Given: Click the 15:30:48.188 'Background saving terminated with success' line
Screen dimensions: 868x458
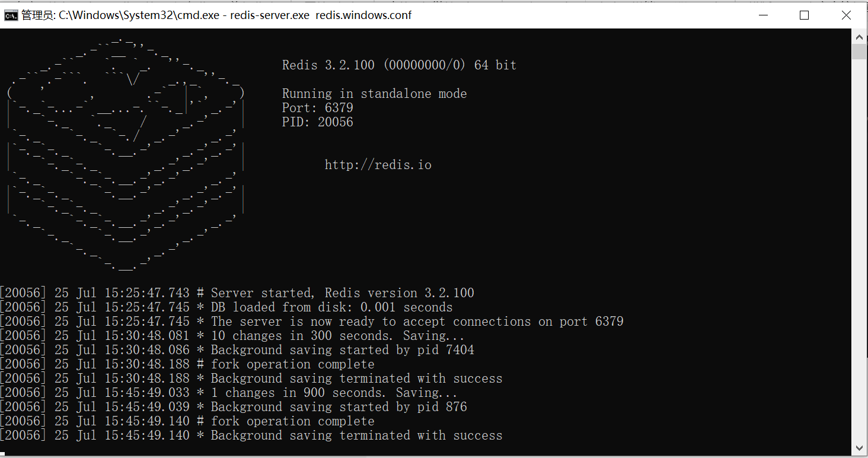Looking at the screenshot, I should coord(251,379).
